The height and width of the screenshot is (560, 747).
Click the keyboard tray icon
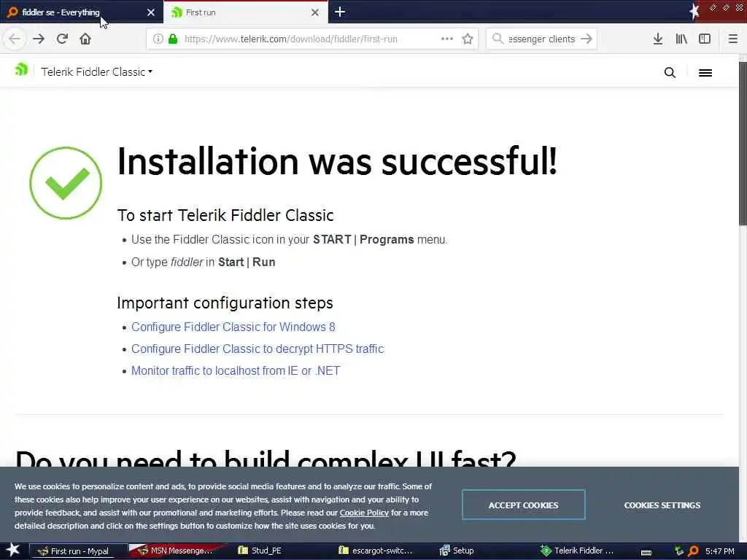pyautogui.click(x=646, y=553)
